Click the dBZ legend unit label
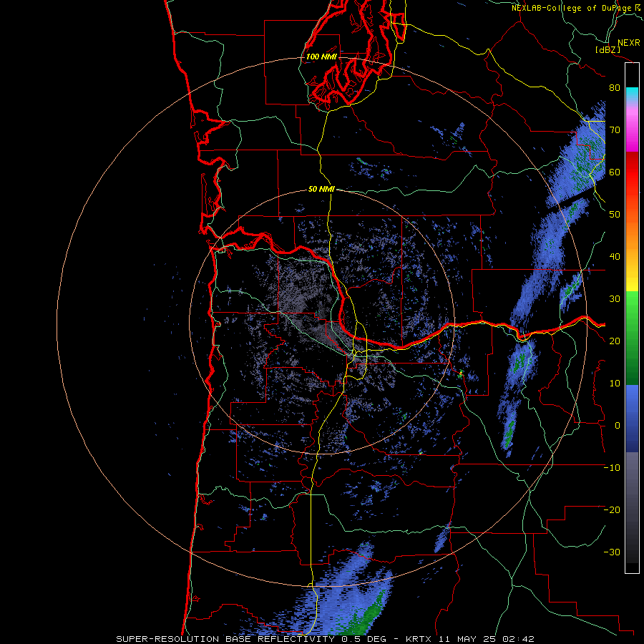The width and height of the screenshot is (644, 644). 608,49
